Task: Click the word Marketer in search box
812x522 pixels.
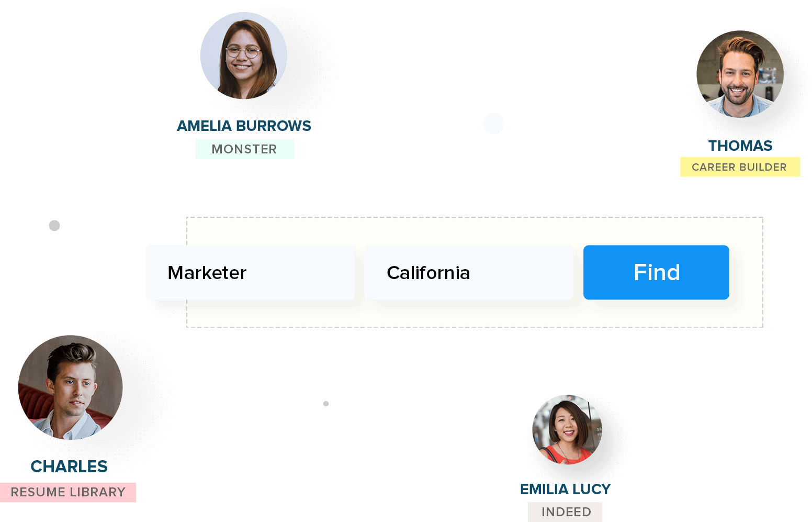Action: point(207,273)
